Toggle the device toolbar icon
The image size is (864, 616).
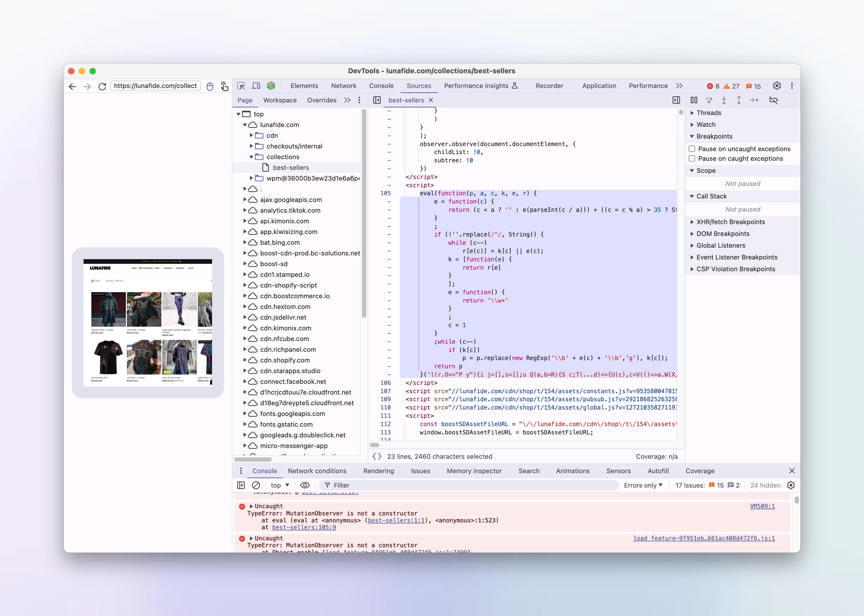click(x=256, y=86)
